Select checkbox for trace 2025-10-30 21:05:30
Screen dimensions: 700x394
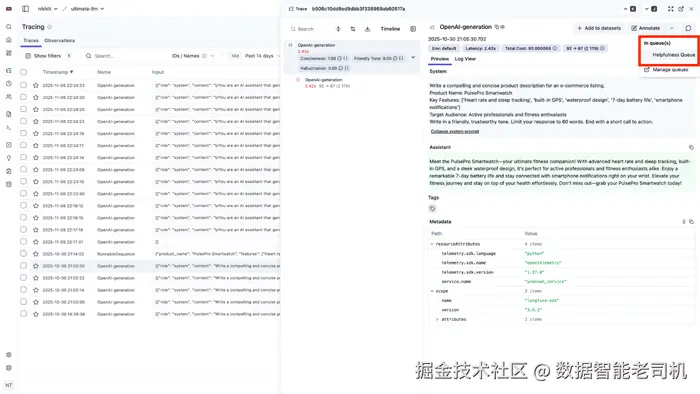point(24,265)
